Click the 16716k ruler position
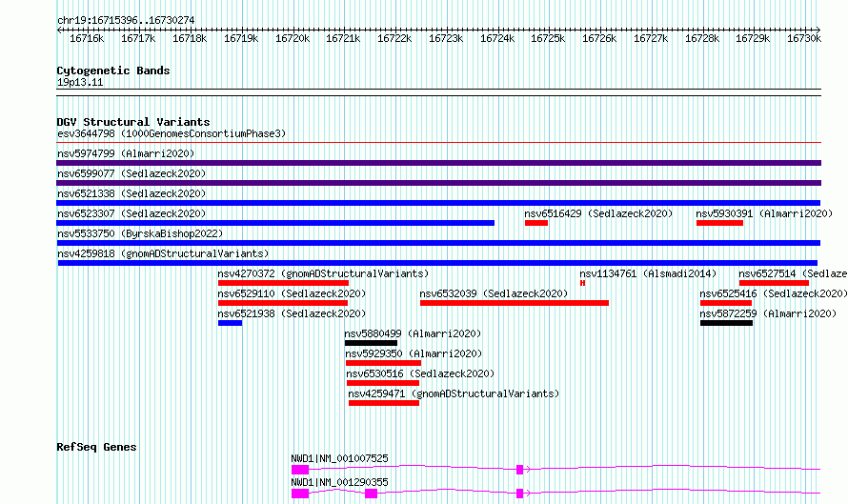 (87, 38)
